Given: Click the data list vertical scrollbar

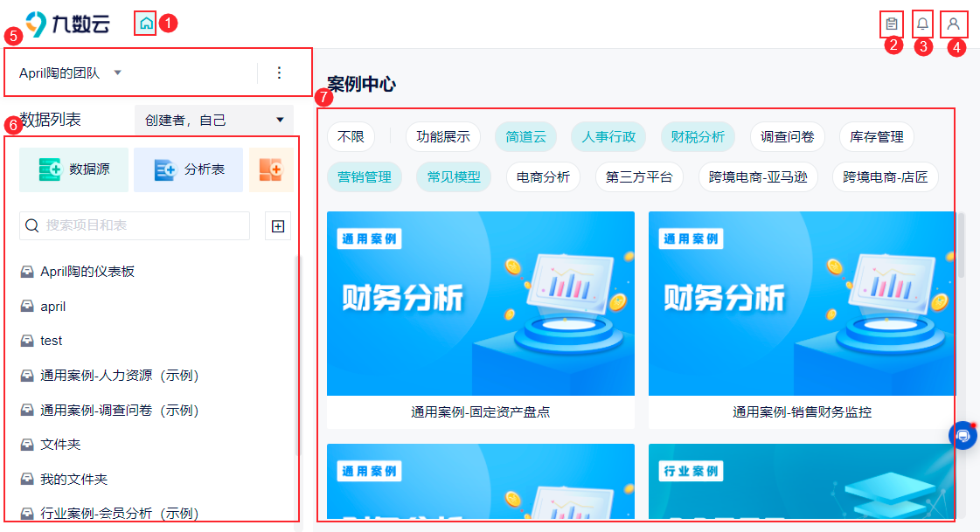Looking at the screenshot, I should pyautogui.click(x=297, y=356).
